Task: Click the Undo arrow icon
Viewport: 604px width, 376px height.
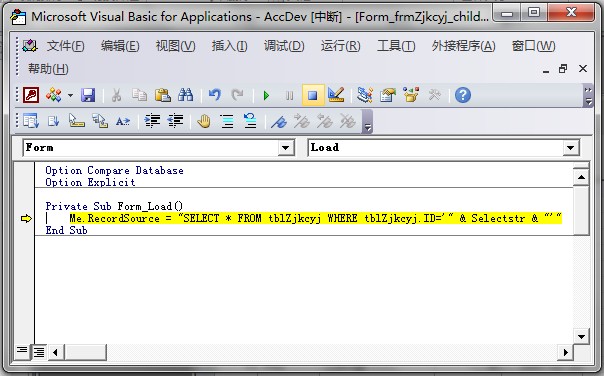Action: point(215,95)
